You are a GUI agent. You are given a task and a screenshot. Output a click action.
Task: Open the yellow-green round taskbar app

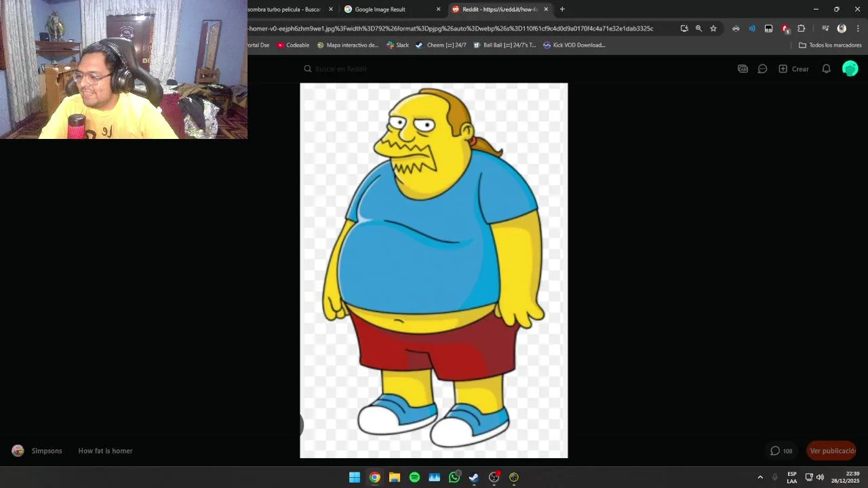tap(514, 477)
